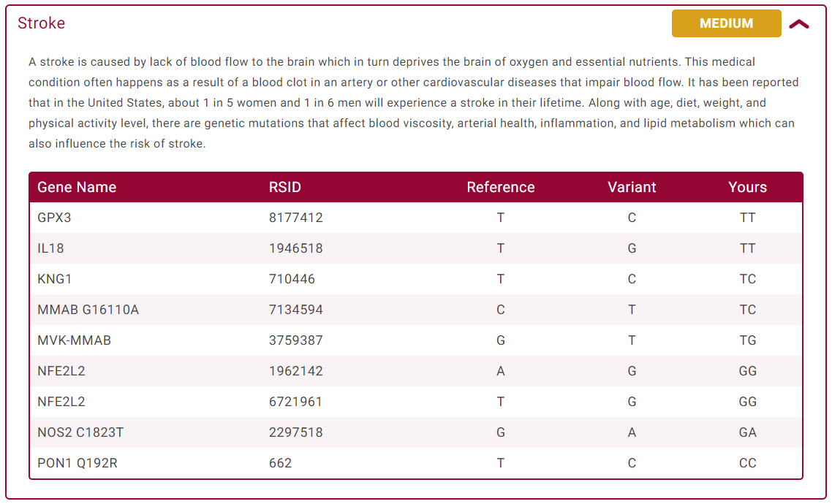Viewport: 832px width, 504px height.
Task: Click RSID 8177412 for GPX3
Action: [x=295, y=218]
